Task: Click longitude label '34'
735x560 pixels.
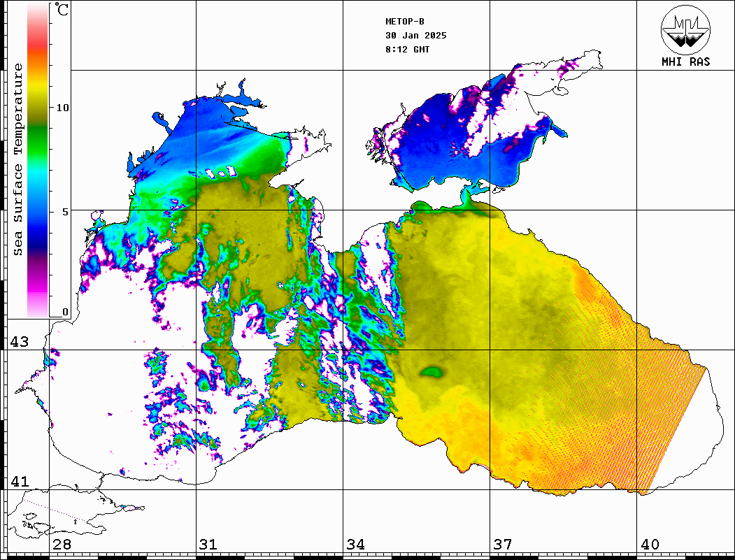Action: coord(355,545)
